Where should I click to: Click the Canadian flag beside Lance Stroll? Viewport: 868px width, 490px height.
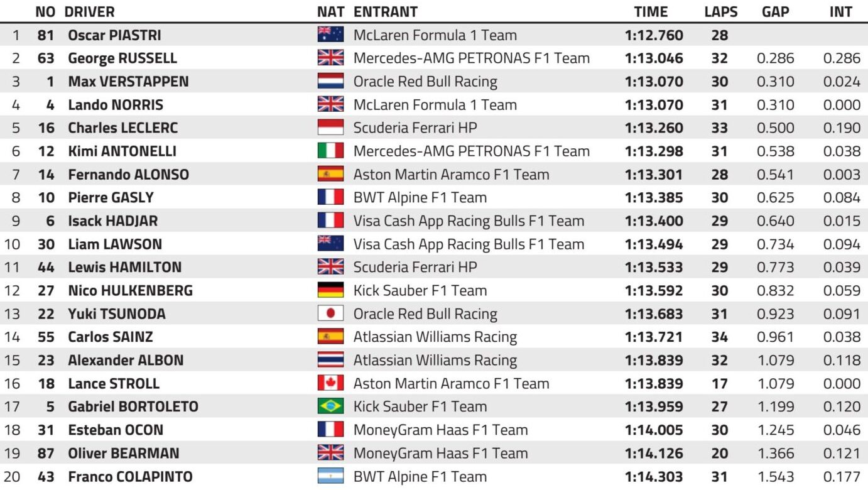point(330,383)
